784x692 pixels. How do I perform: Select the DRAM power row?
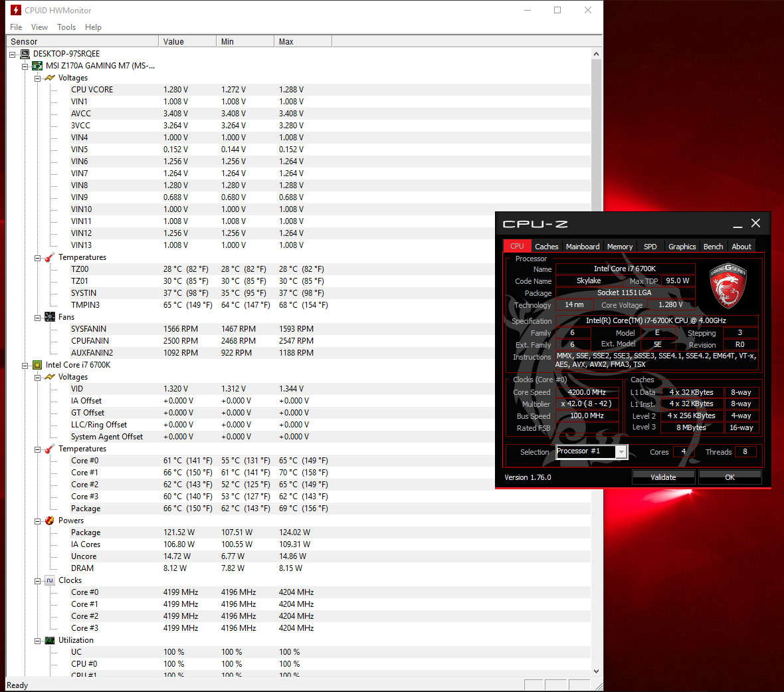(330, 568)
